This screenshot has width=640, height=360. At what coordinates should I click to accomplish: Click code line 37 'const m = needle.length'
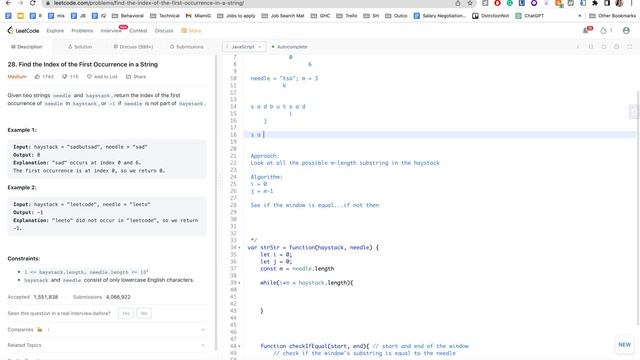coord(297,269)
